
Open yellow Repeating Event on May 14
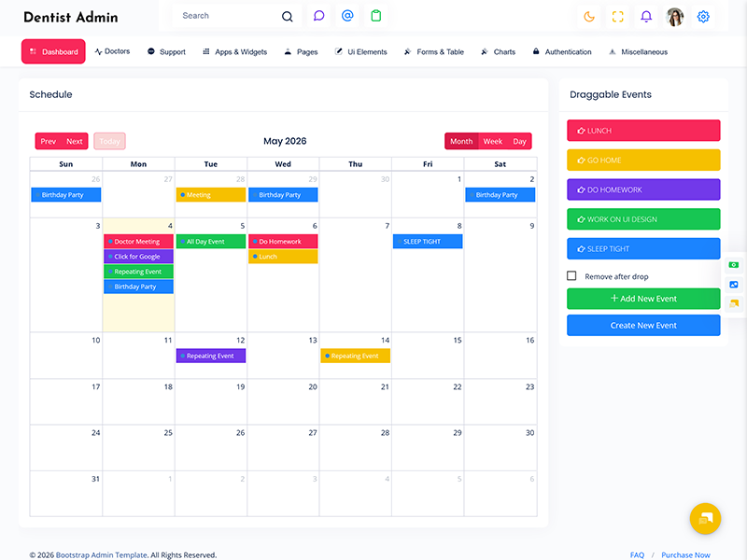356,356
